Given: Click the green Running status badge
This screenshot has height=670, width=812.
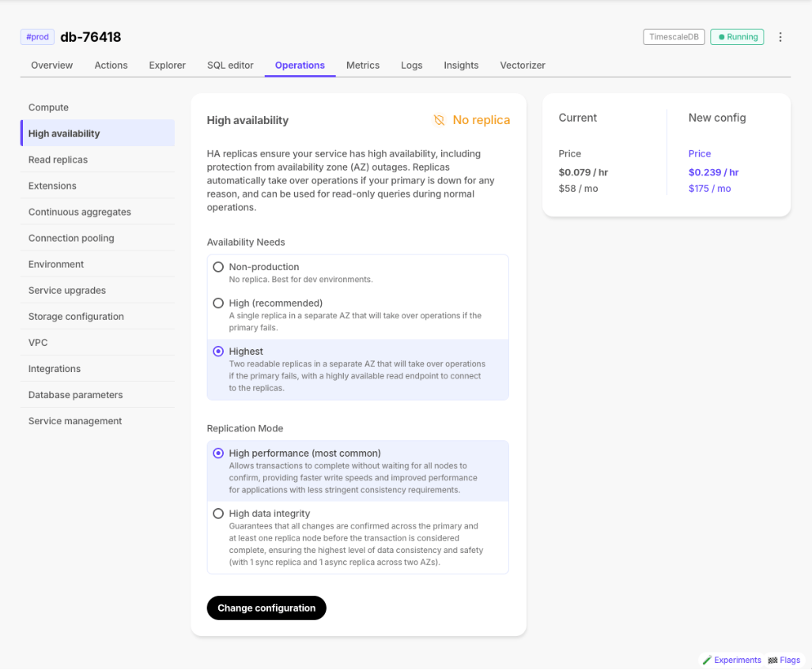Looking at the screenshot, I should tap(737, 37).
